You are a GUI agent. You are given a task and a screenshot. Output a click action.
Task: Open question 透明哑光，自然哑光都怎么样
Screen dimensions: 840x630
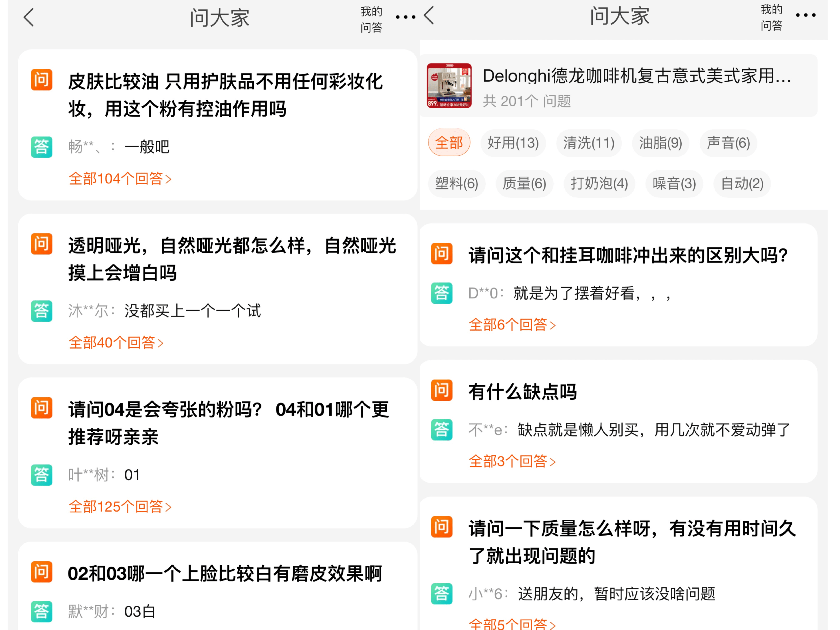pos(232,259)
